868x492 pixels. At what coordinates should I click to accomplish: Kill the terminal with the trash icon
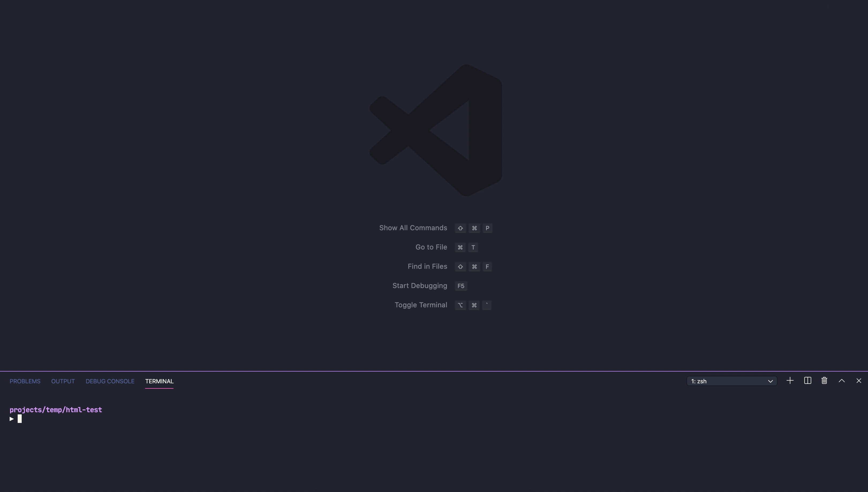click(x=824, y=380)
